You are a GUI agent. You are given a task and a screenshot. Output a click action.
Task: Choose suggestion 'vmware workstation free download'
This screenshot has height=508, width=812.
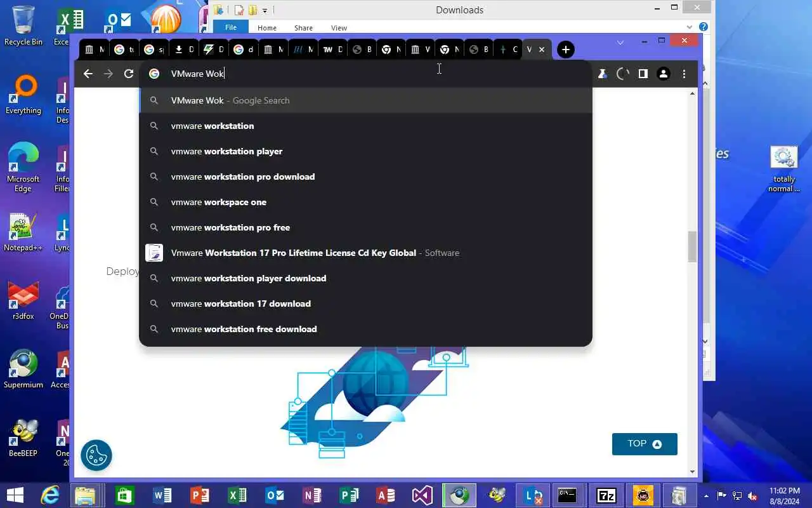click(365, 329)
